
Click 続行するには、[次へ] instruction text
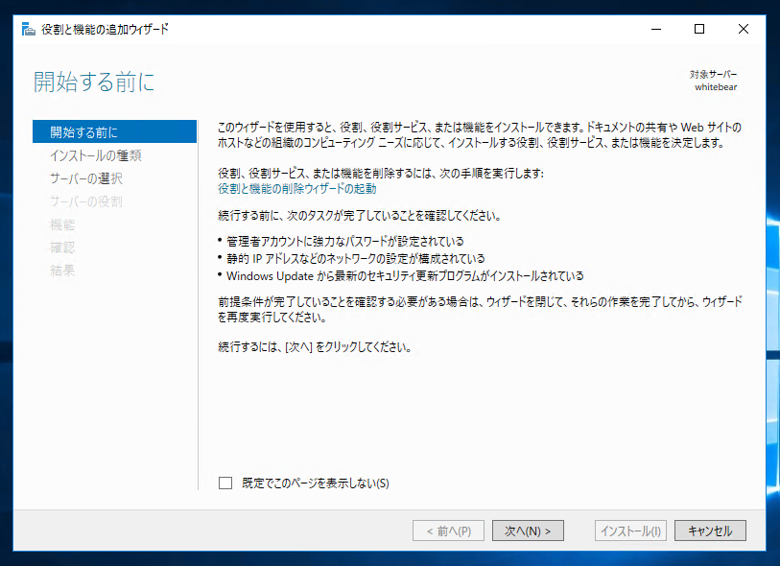tap(314, 347)
